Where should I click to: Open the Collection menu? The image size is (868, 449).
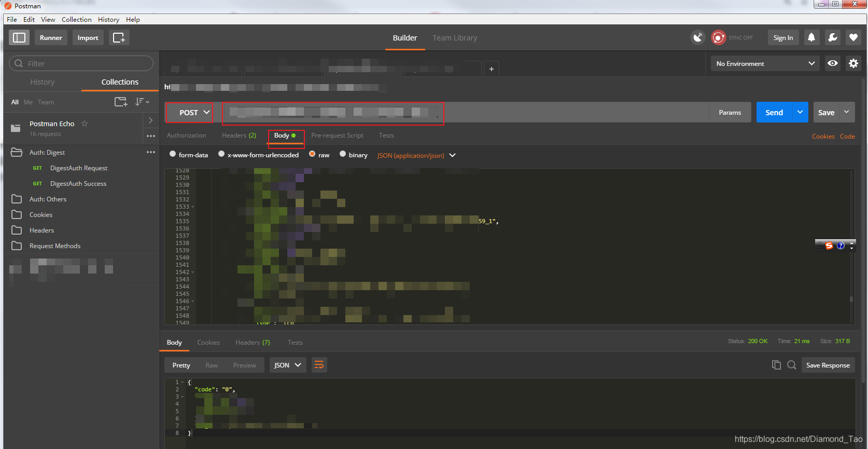[x=77, y=19]
